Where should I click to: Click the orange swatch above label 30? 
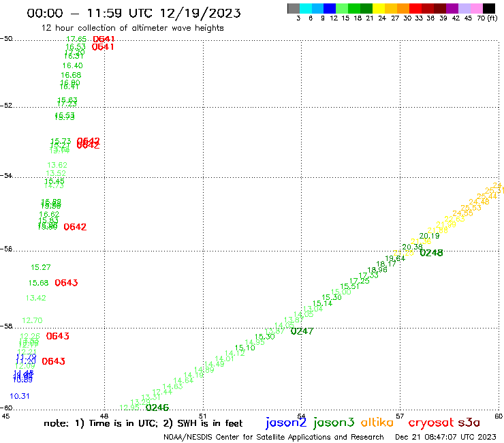tap(403, 8)
